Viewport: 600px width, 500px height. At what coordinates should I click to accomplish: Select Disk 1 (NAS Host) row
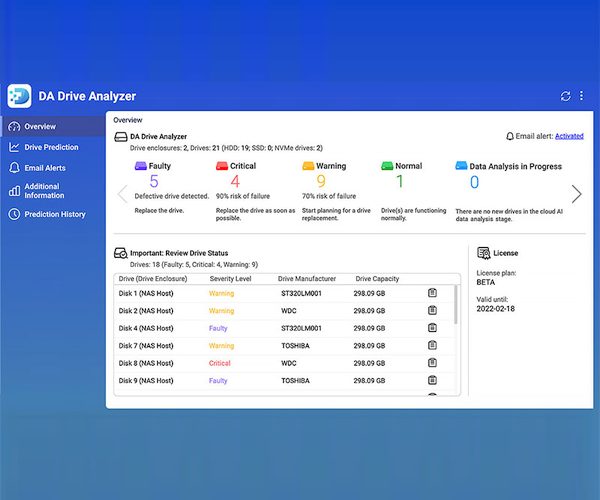pyautogui.click(x=284, y=293)
